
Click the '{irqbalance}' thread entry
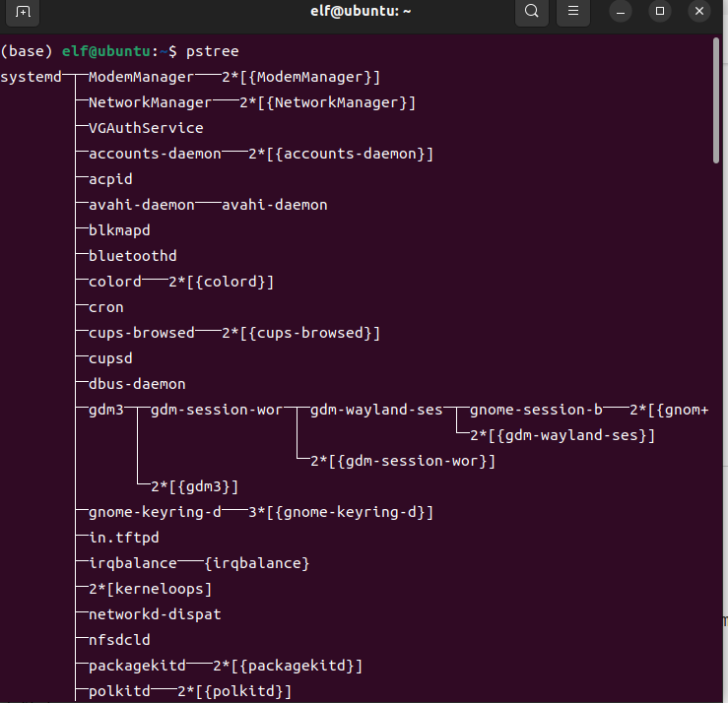(x=257, y=563)
